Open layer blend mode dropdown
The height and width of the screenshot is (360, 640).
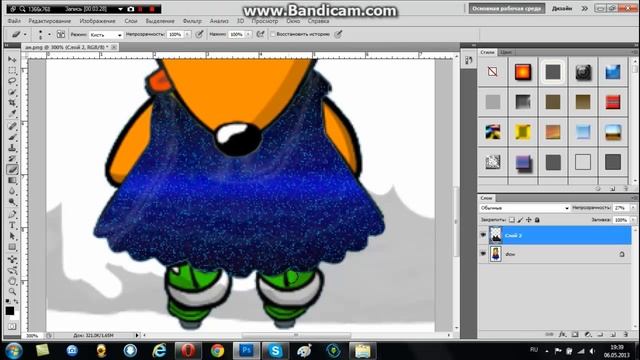pos(524,208)
